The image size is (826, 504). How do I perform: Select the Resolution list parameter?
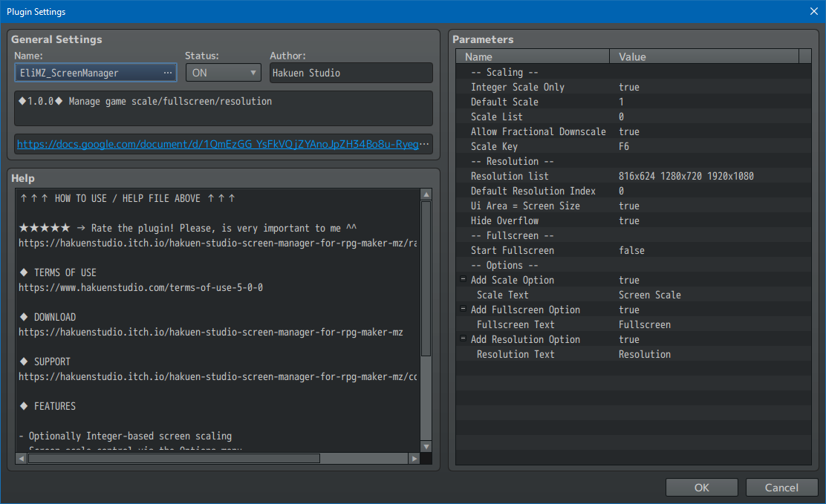(x=633, y=176)
